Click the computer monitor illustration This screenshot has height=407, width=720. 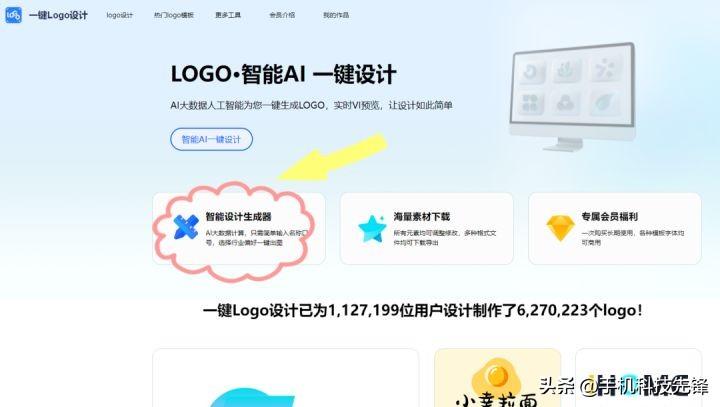[573, 96]
